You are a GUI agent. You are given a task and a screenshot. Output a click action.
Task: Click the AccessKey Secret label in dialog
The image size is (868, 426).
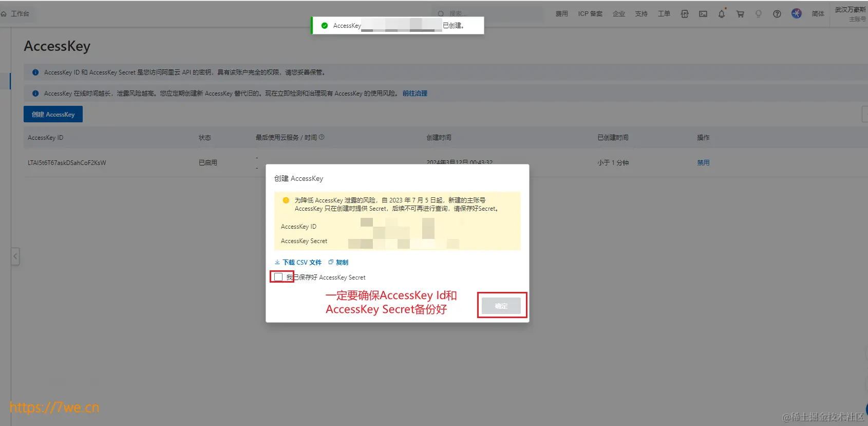click(x=304, y=241)
